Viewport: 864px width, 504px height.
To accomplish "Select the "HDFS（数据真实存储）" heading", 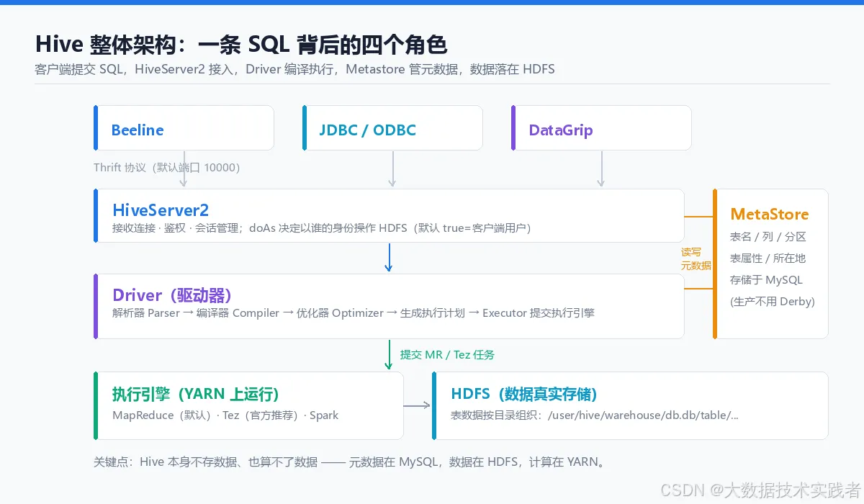I will coord(523,394).
